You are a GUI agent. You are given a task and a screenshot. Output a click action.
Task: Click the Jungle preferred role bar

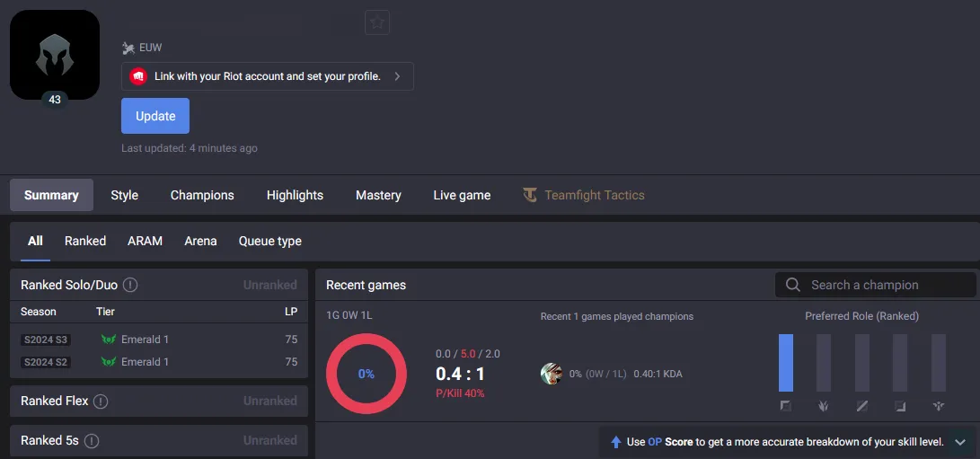click(x=824, y=363)
